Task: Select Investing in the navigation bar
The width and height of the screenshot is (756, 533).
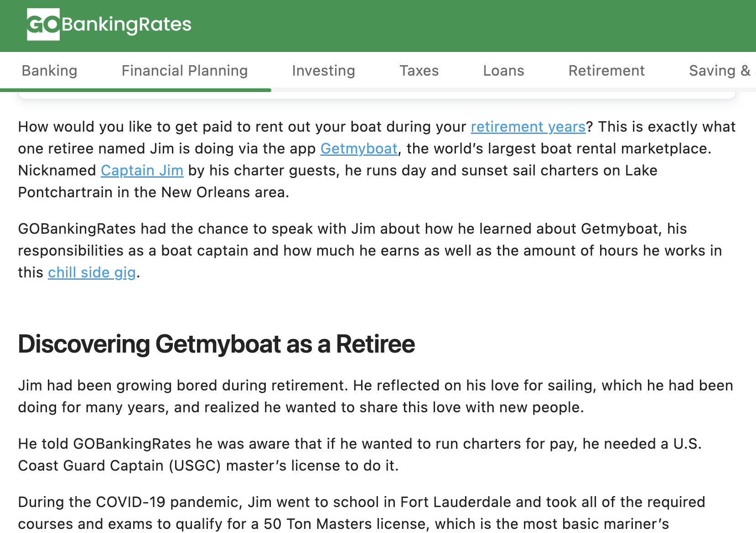Action: pyautogui.click(x=323, y=71)
